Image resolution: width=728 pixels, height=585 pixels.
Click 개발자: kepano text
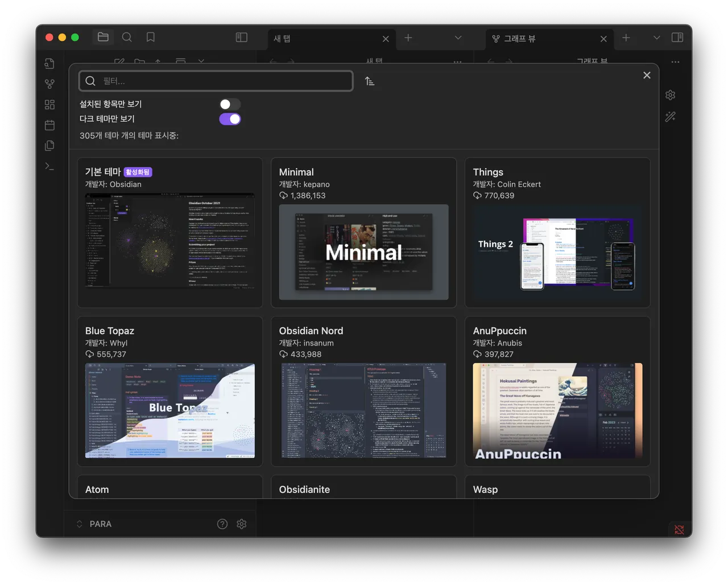pyautogui.click(x=304, y=184)
